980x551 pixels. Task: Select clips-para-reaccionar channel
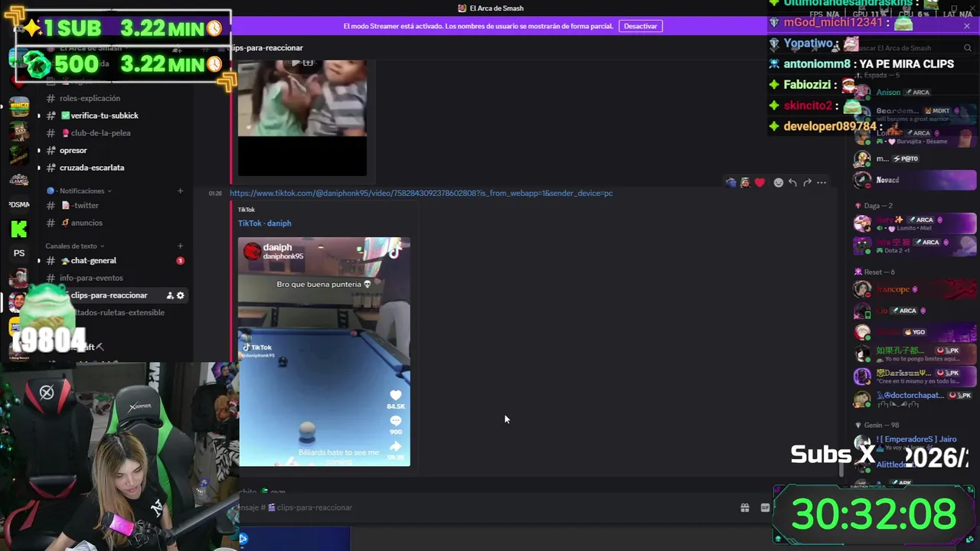click(x=115, y=295)
